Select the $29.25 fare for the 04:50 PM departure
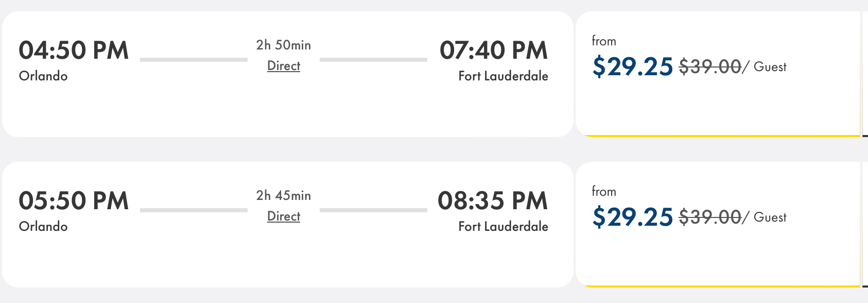The image size is (868, 303). (633, 66)
